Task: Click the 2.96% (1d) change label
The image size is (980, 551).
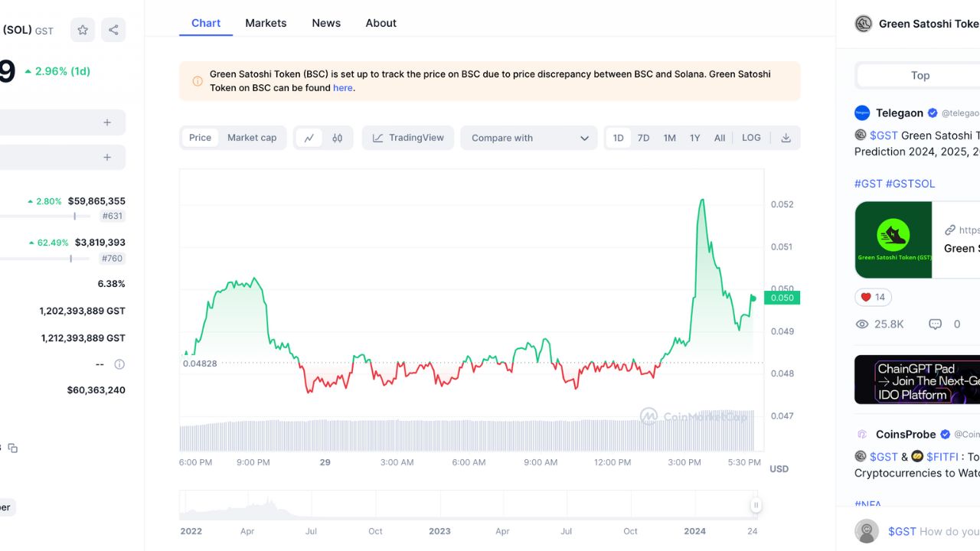Action: tap(57, 71)
